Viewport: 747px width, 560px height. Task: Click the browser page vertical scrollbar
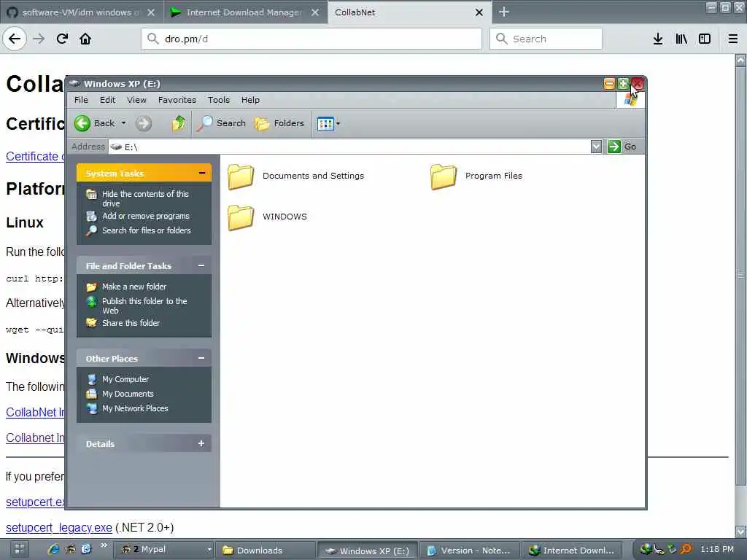pyautogui.click(x=740, y=275)
